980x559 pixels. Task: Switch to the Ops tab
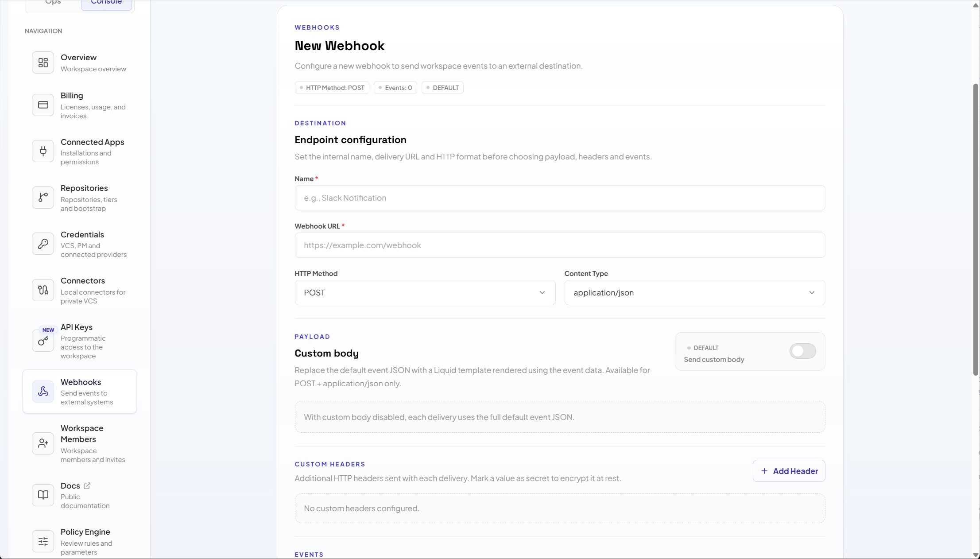point(53,4)
